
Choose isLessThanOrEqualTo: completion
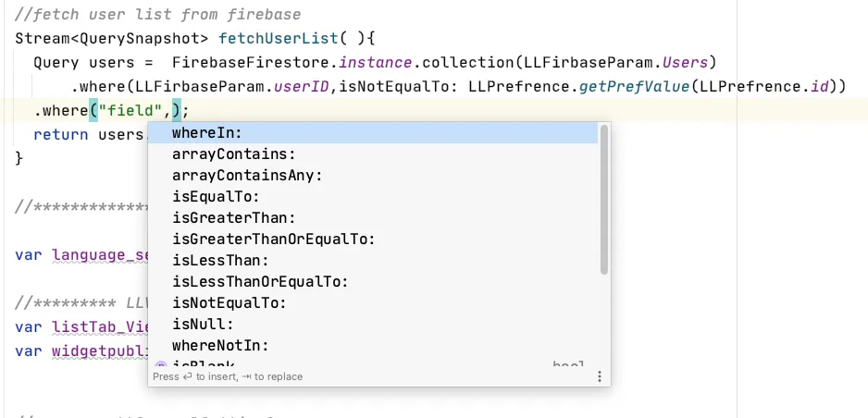[x=373, y=282]
